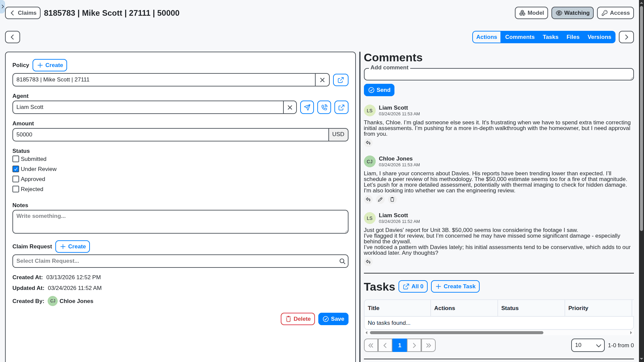Open the Versions tab
The image size is (644, 362).
pos(599,37)
